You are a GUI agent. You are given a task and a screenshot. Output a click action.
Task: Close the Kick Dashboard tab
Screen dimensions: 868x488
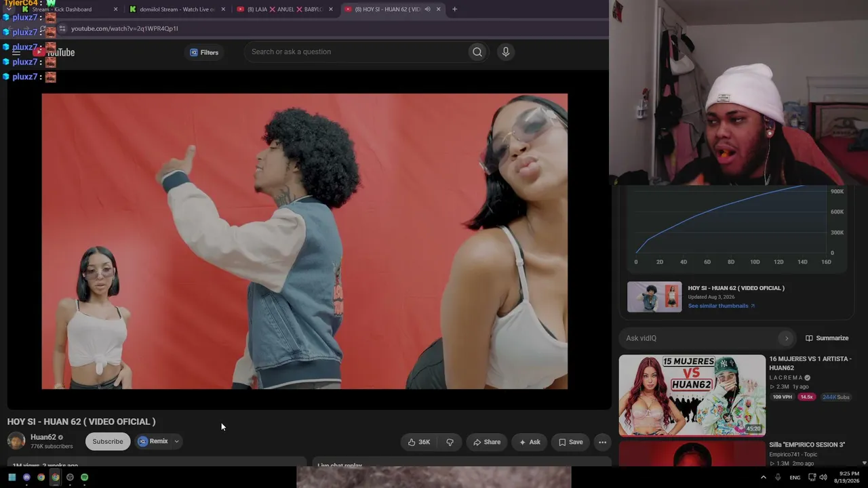116,9
